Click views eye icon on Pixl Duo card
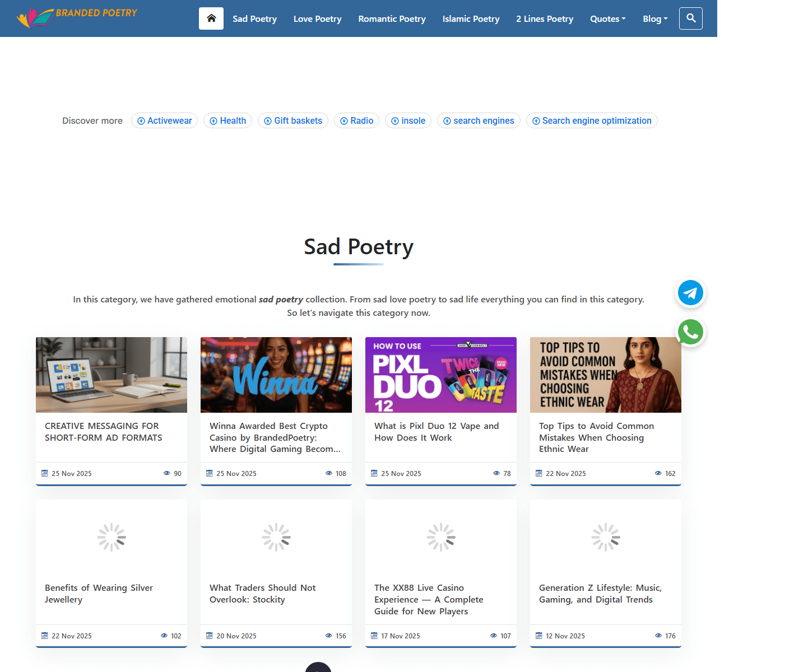794x672 pixels. click(x=496, y=473)
